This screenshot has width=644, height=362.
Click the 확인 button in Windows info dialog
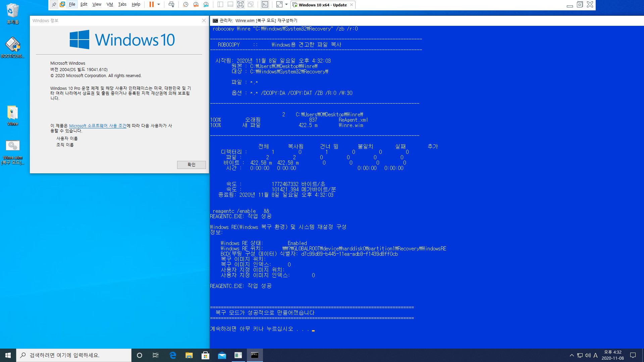click(191, 165)
